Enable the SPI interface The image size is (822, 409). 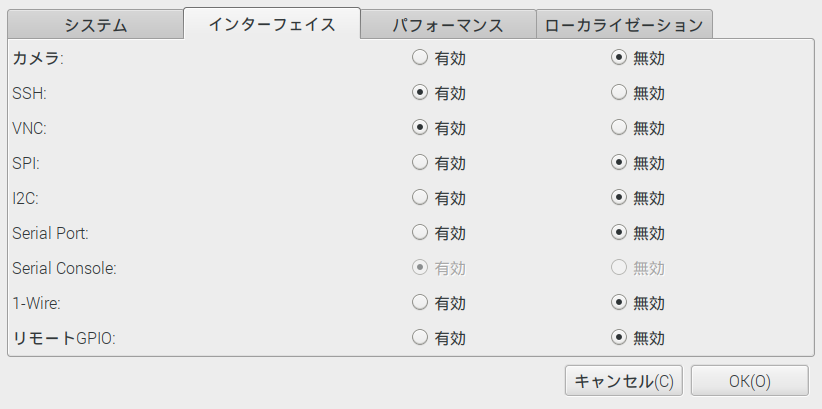[420, 162]
